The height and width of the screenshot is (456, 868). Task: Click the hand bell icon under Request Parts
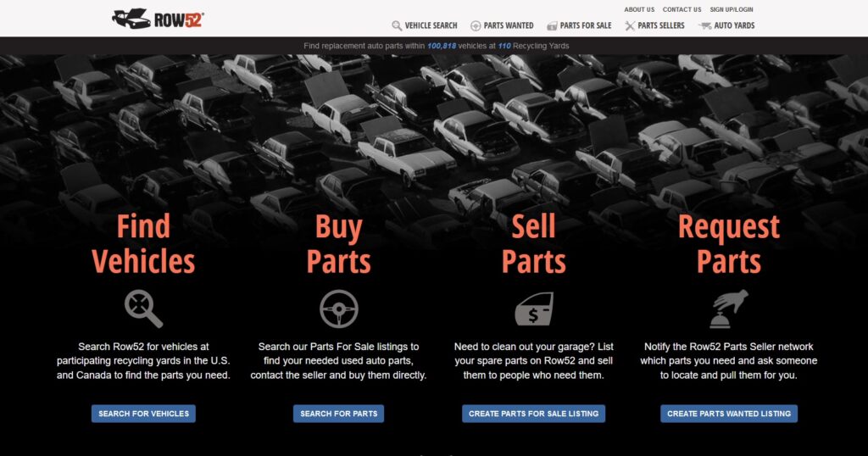pyautogui.click(x=729, y=309)
